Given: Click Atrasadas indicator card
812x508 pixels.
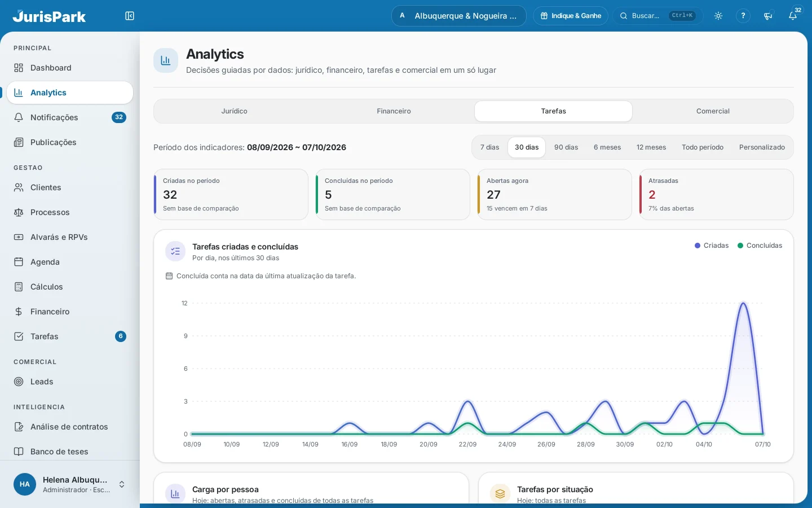Looking at the screenshot, I should tap(716, 195).
